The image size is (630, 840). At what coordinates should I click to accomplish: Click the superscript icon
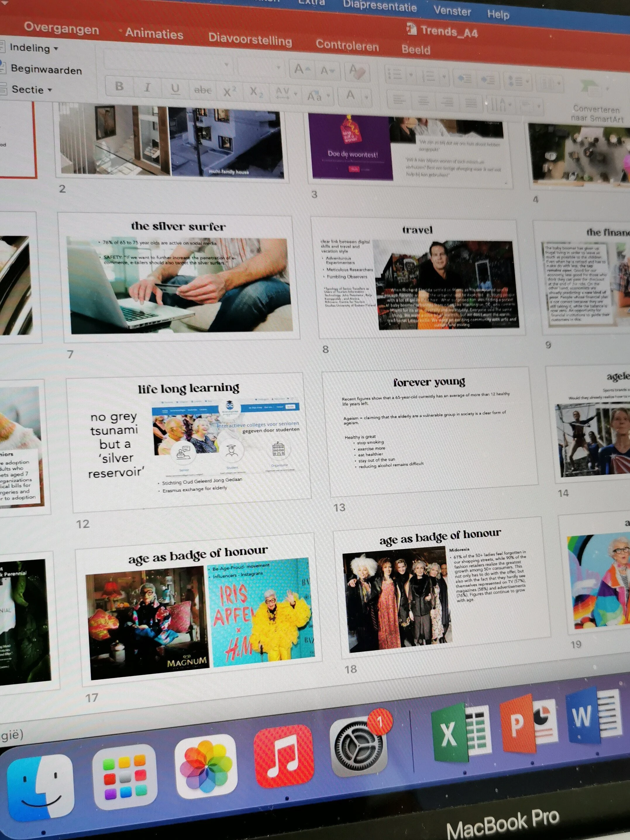coord(229,92)
